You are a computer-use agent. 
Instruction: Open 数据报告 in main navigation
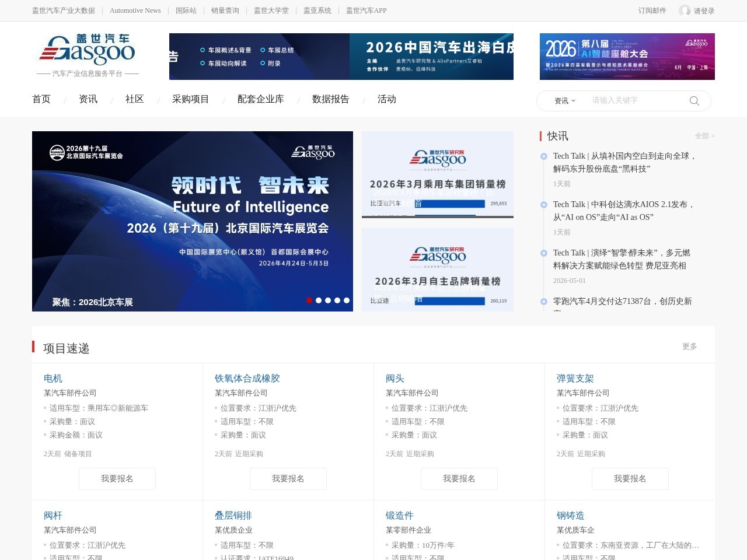click(x=331, y=99)
